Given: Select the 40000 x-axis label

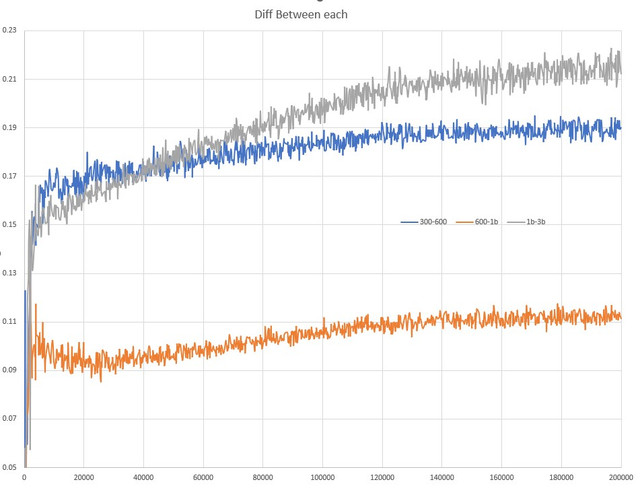Looking at the screenshot, I should pyautogui.click(x=143, y=477).
